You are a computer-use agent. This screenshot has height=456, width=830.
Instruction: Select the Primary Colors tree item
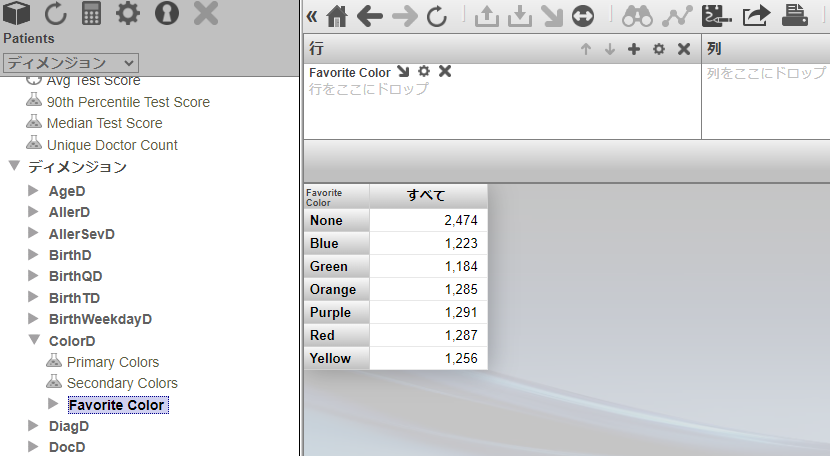[x=112, y=362]
